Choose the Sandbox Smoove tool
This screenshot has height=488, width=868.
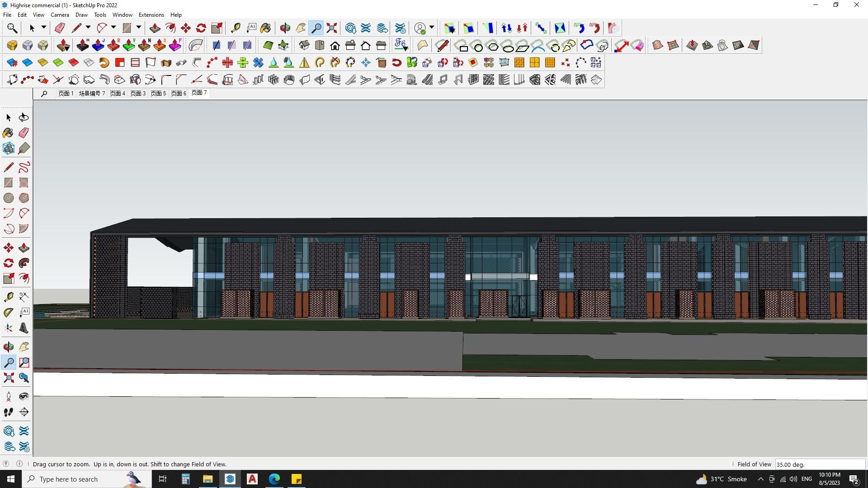point(692,45)
